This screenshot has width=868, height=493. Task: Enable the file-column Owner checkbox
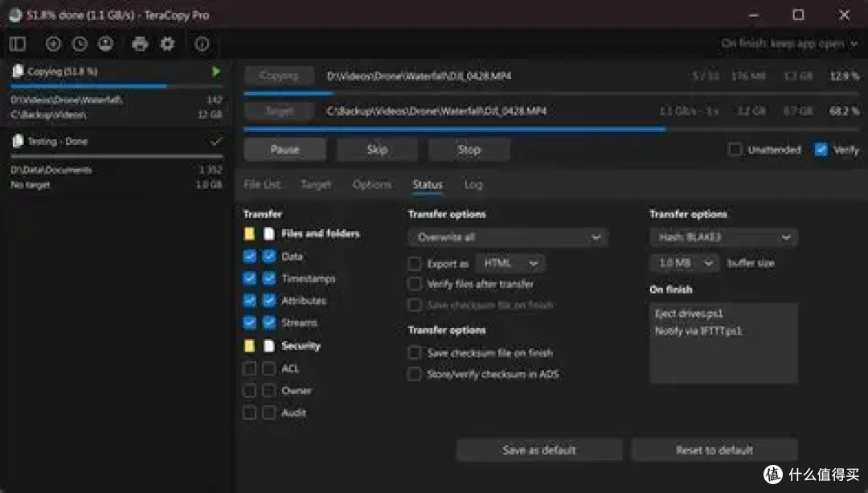pyautogui.click(x=269, y=391)
